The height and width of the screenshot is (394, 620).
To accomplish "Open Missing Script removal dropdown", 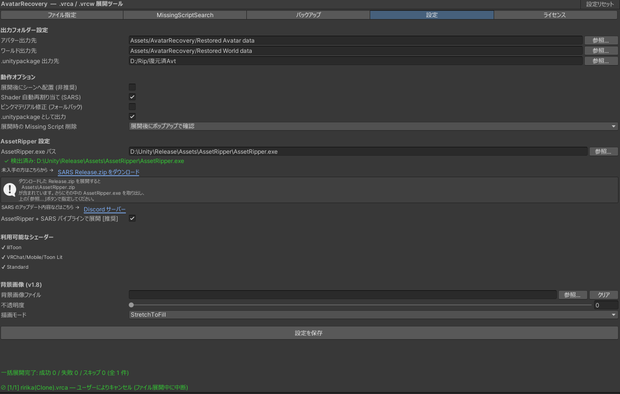I will pos(373,126).
